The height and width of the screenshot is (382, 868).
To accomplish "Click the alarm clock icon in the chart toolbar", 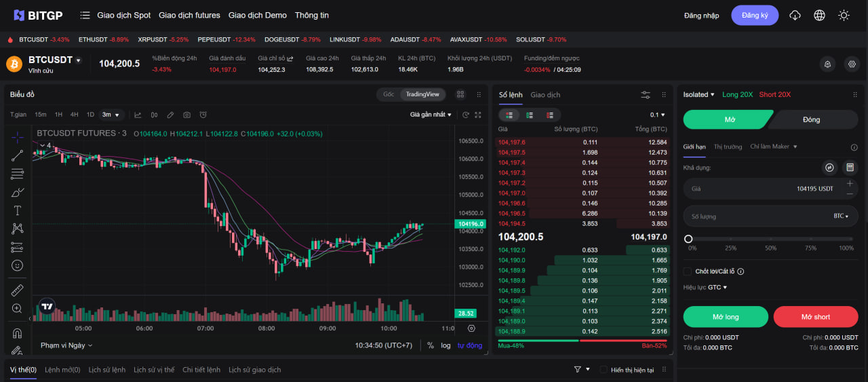I will [x=203, y=115].
